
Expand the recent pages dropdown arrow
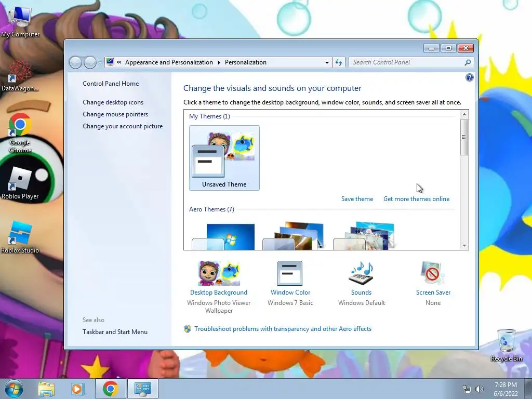pyautogui.click(x=100, y=63)
